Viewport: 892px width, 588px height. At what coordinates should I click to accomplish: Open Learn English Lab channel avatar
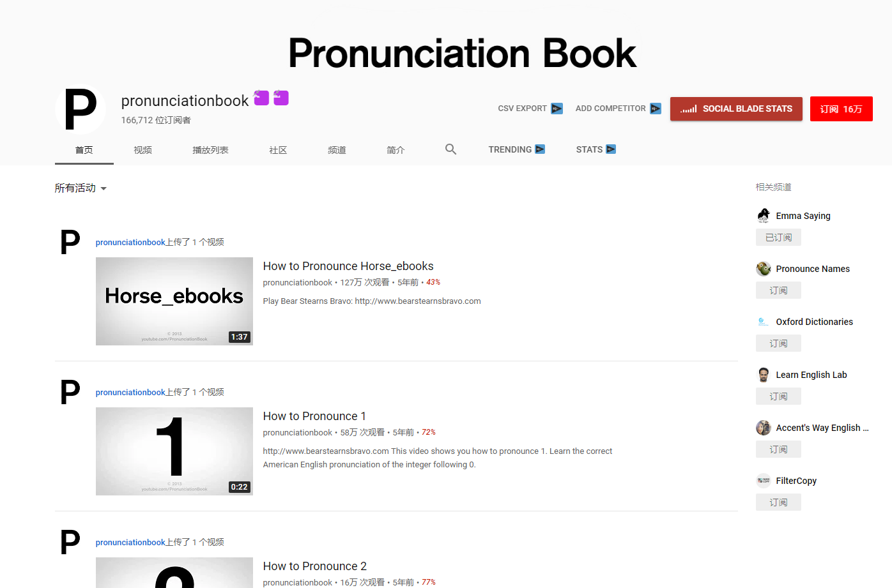point(764,375)
